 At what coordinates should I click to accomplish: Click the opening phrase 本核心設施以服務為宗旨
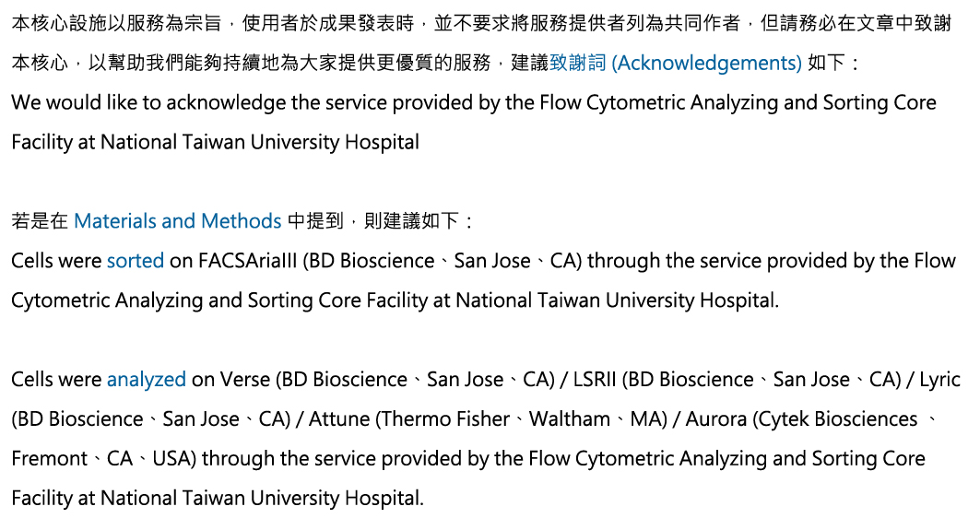coord(116,24)
